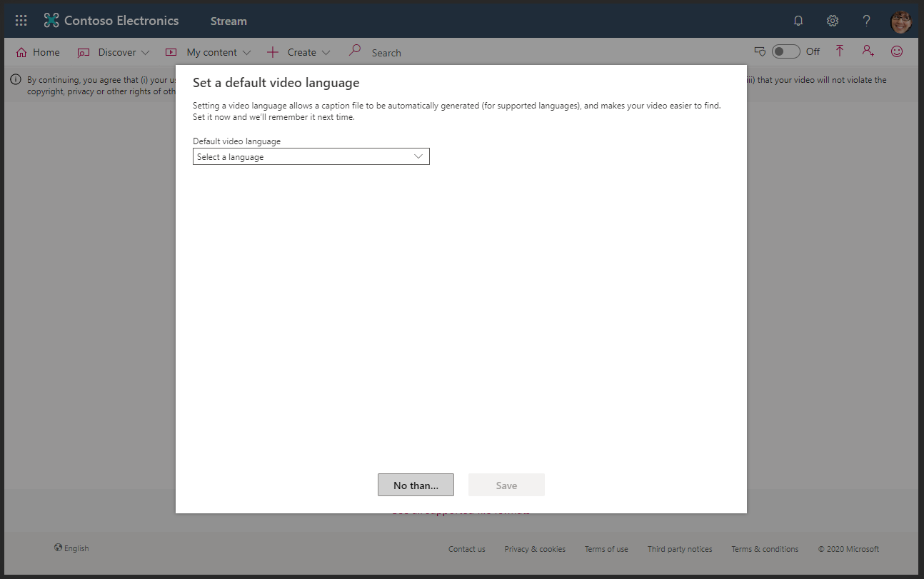Open the help question mark icon

866,21
